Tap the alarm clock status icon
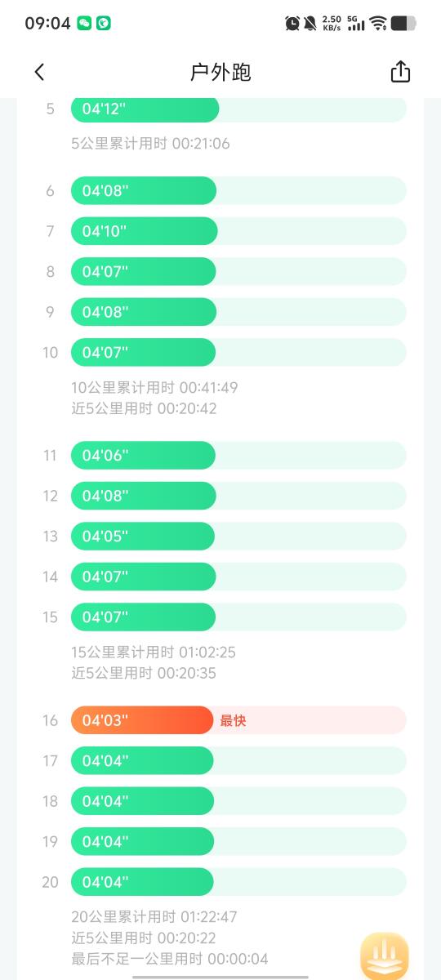The height and width of the screenshot is (980, 441). pyautogui.click(x=292, y=23)
